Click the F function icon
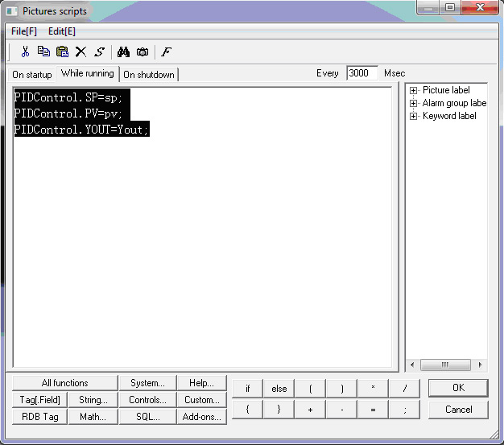 [166, 52]
